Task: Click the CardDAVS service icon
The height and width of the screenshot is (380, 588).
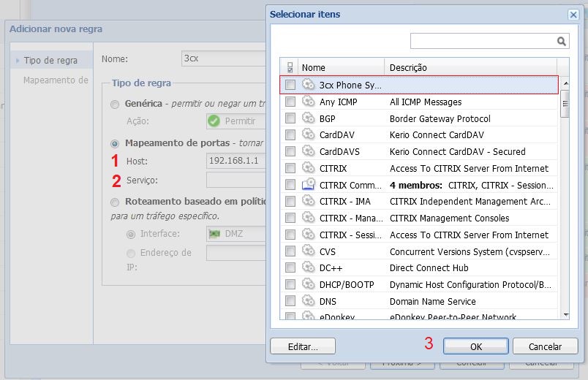Action: 308,151
